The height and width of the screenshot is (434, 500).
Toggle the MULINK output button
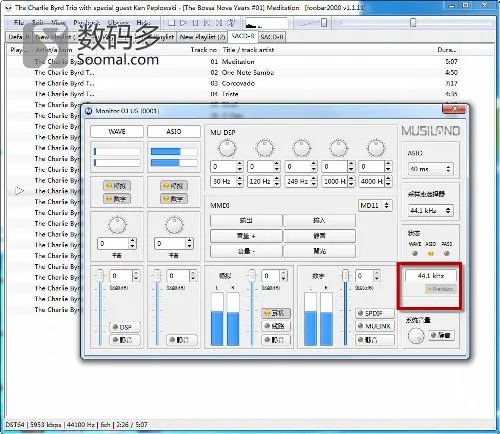tap(375, 326)
